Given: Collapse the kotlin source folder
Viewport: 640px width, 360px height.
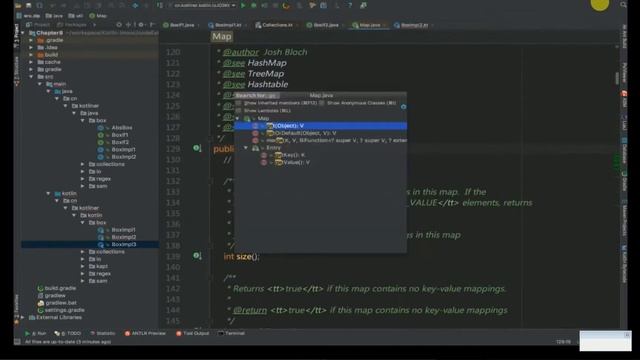Looking at the screenshot, I should tap(49, 193).
